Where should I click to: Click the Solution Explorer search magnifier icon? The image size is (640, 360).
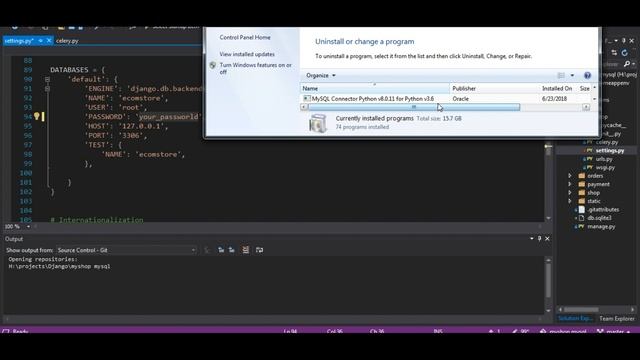[x=627, y=64]
